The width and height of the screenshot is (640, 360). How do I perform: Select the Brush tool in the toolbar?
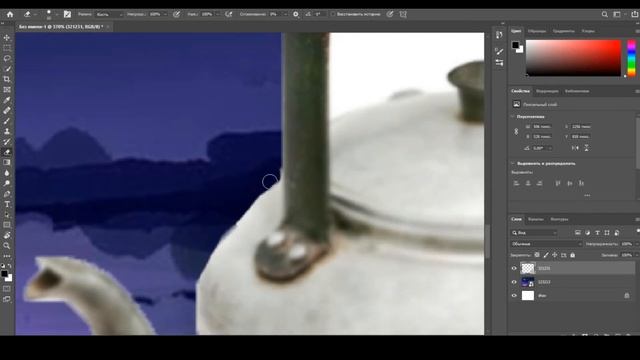[x=7, y=121]
